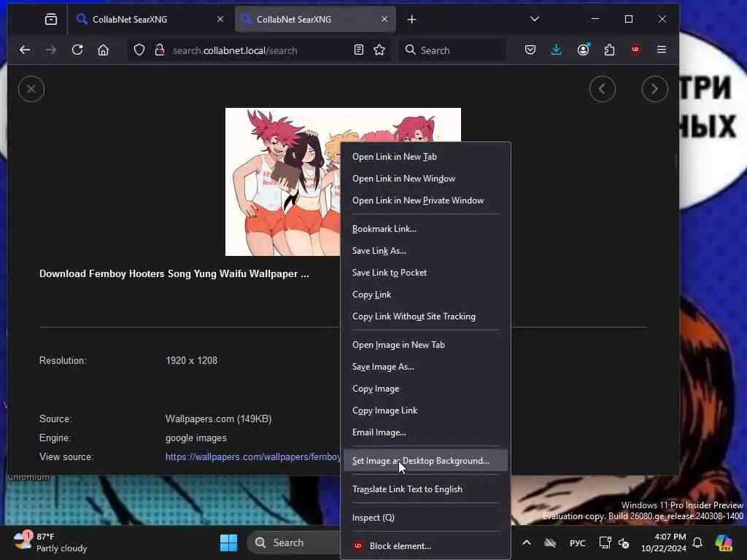Choose Open Link in New Private Window
The height and width of the screenshot is (560, 747).
[426, 201]
